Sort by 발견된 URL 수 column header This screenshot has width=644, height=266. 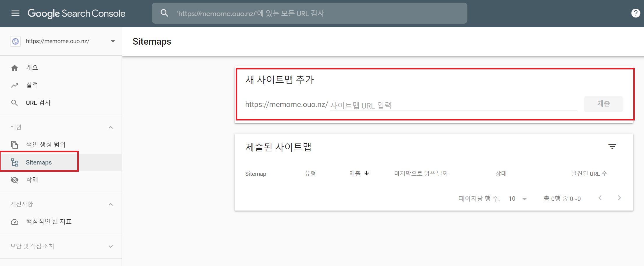589,174
